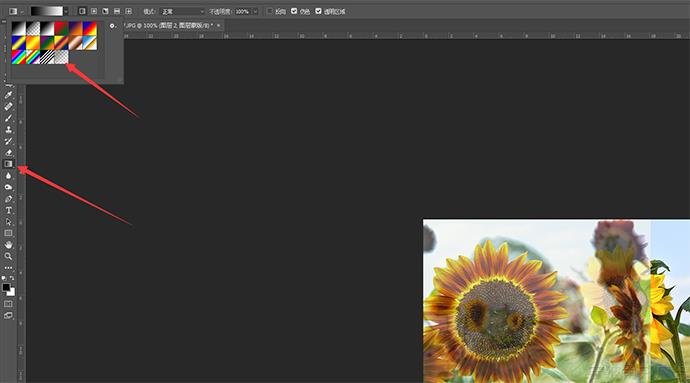Pick the transparent stripes gradient swatch
The image size is (690, 383).
point(47,57)
